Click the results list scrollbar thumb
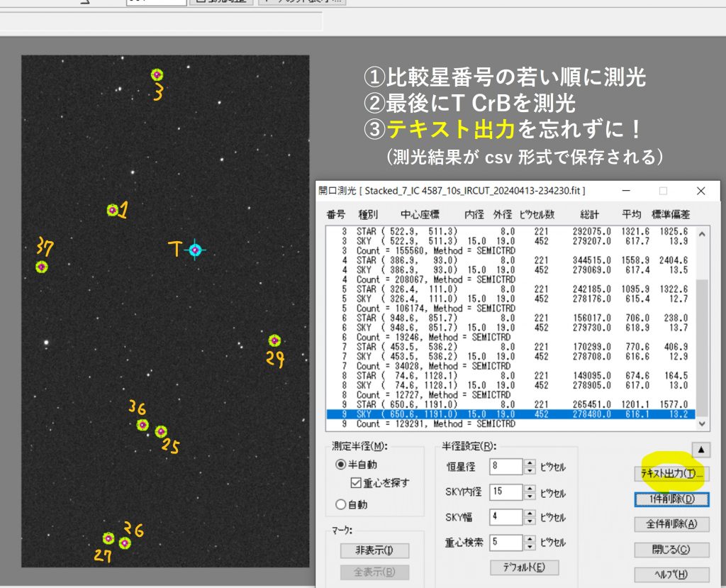This screenshot has width=726, height=588. [x=702, y=347]
